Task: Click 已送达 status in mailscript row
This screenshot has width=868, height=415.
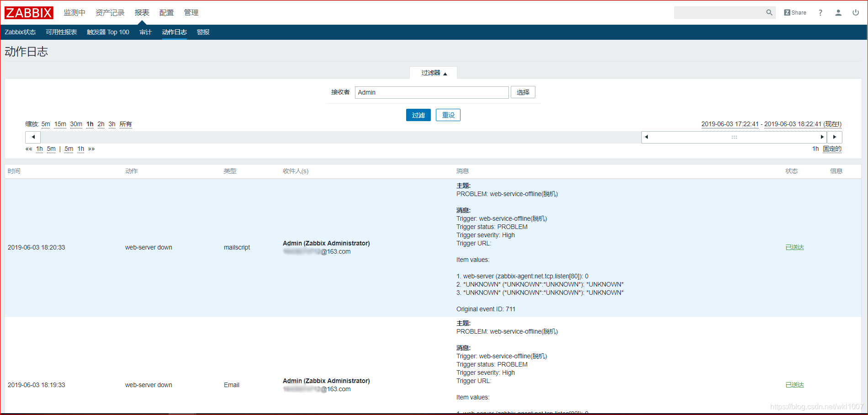Action: 794,247
